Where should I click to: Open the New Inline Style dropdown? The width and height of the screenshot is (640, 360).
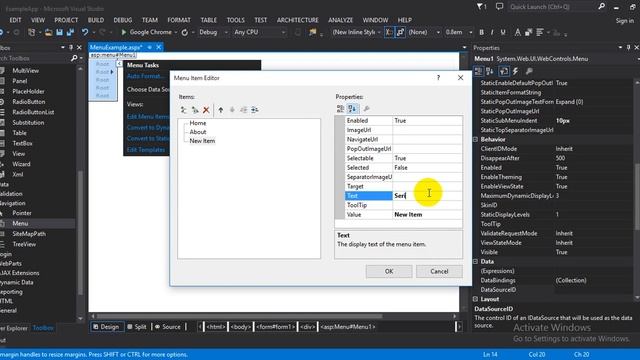[x=356, y=32]
